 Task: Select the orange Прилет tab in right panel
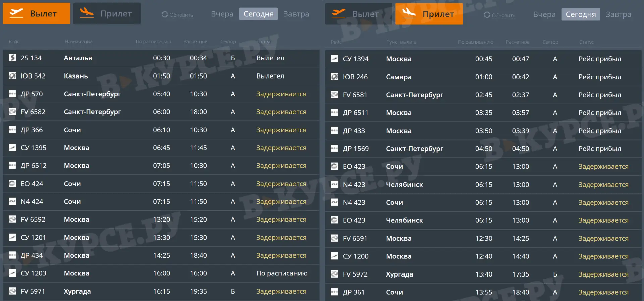point(429,14)
